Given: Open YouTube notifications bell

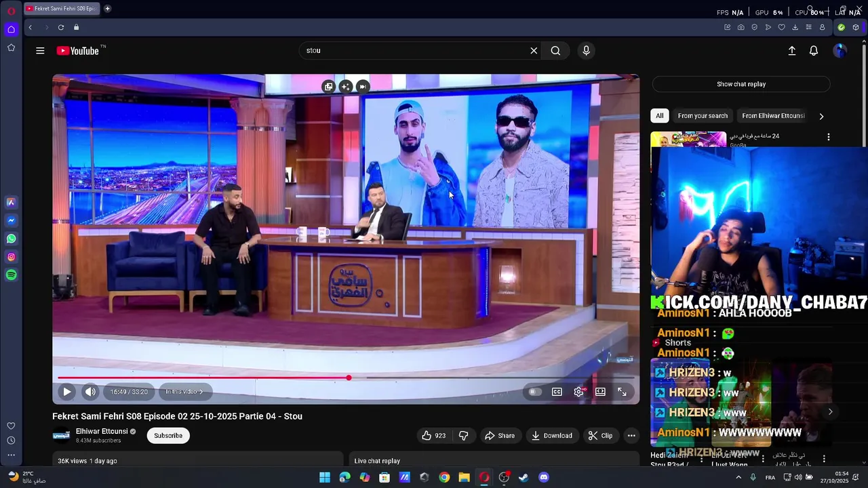Looking at the screenshot, I should (x=814, y=51).
